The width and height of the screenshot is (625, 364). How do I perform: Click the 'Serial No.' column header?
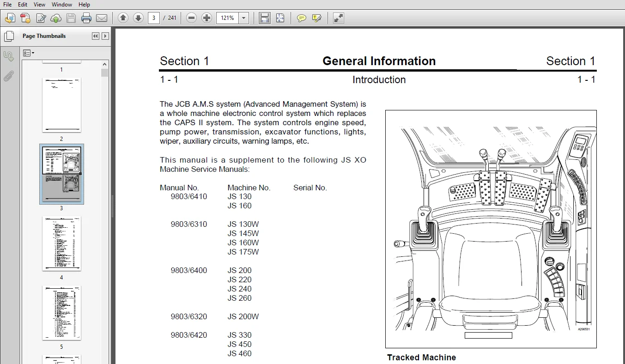(x=310, y=188)
